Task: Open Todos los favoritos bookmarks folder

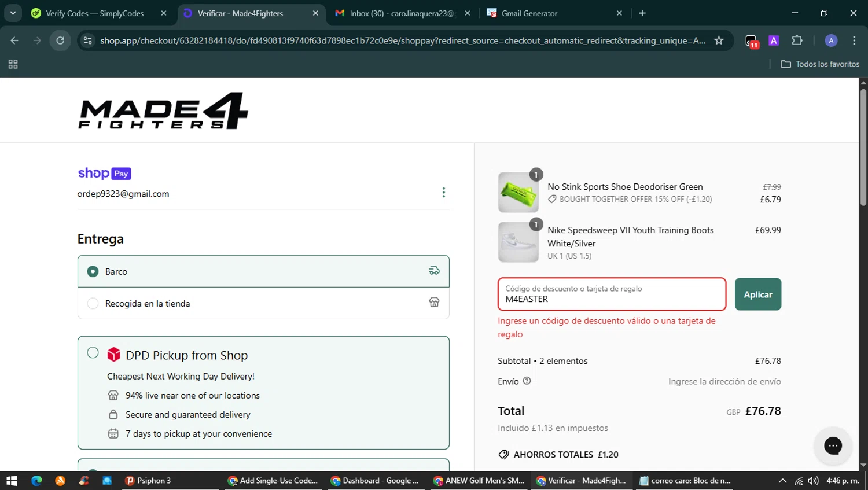Action: (x=820, y=64)
